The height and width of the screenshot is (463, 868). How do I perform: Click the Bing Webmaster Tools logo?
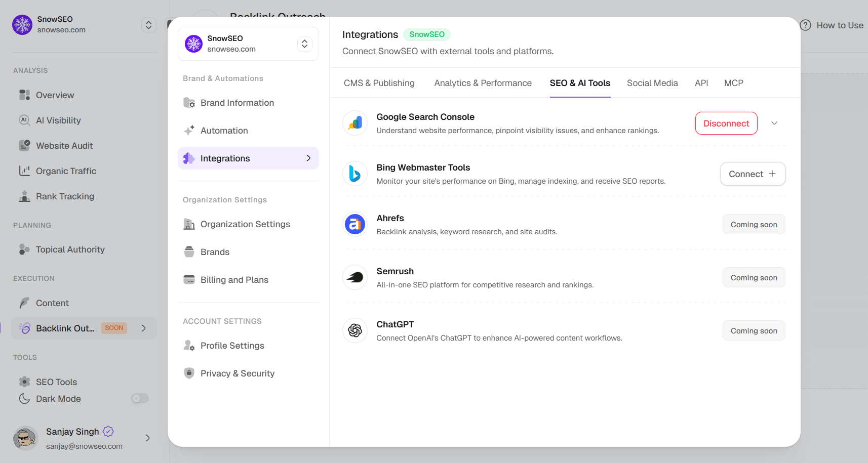[355, 174]
